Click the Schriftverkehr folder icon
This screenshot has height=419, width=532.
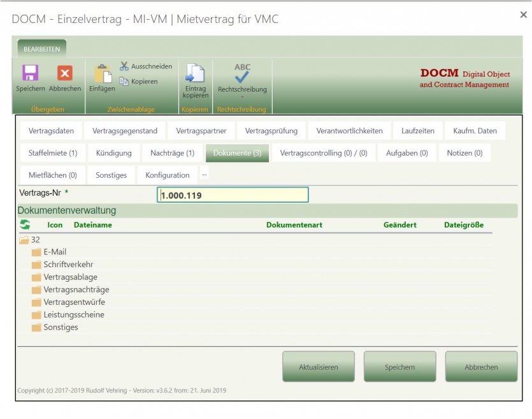point(36,265)
